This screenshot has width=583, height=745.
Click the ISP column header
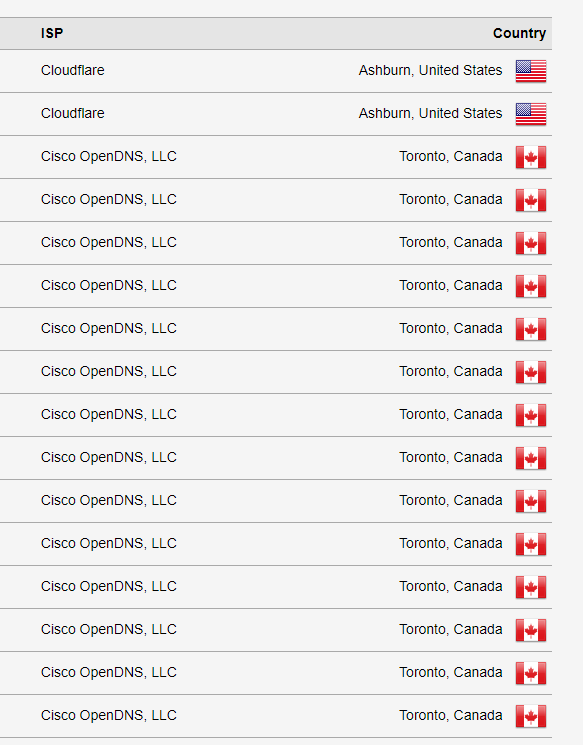52,33
